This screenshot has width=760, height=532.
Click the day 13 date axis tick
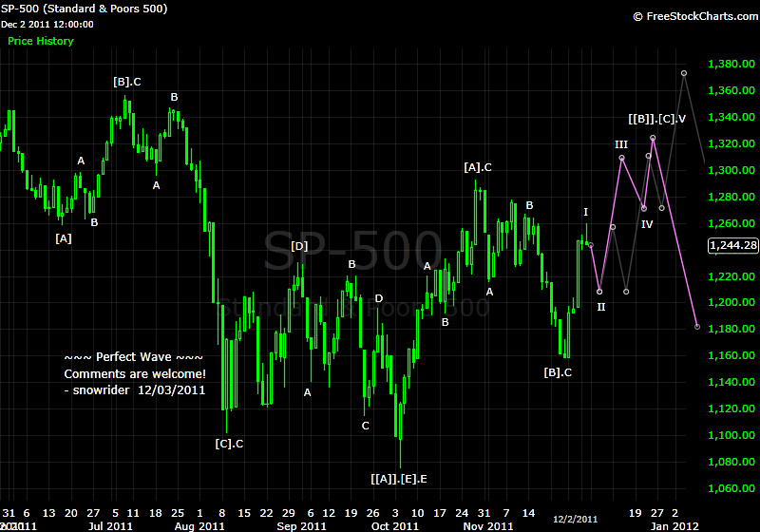[49, 513]
